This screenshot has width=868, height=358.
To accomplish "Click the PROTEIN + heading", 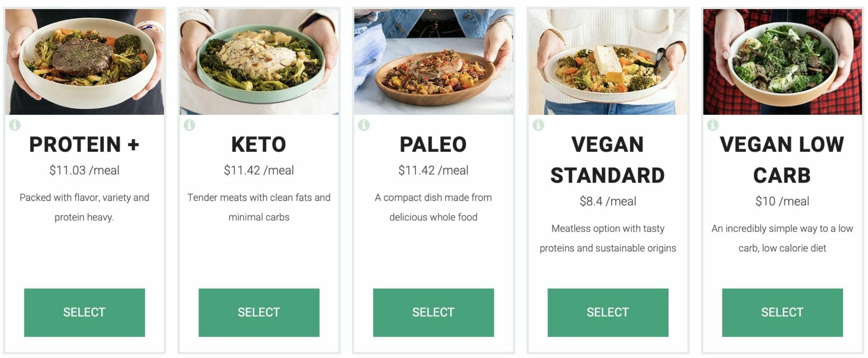I will click(x=85, y=145).
